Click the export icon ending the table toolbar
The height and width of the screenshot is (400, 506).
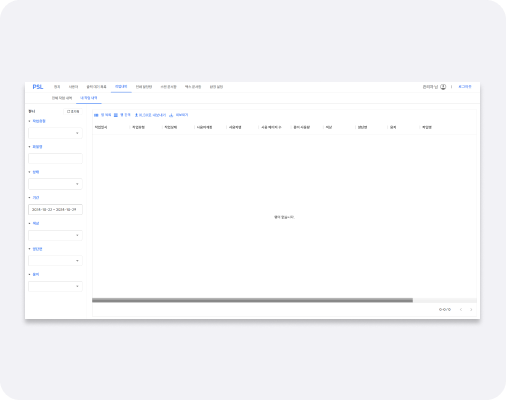(x=171, y=115)
